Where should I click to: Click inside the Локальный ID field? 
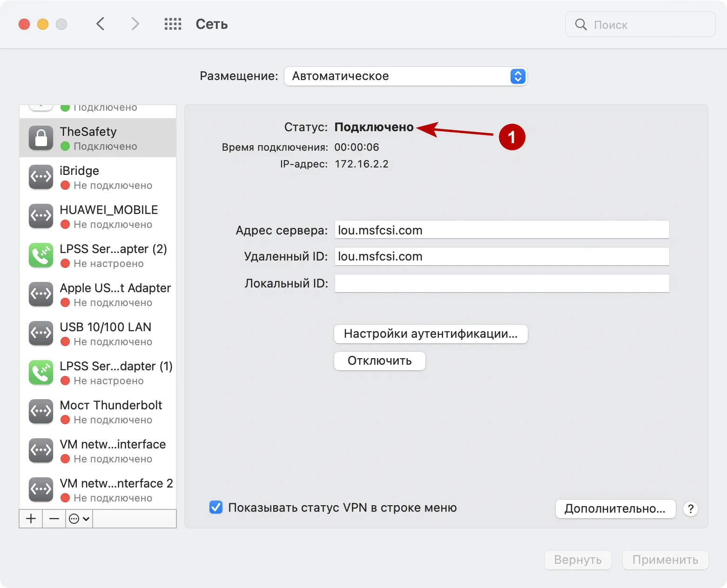[501, 283]
